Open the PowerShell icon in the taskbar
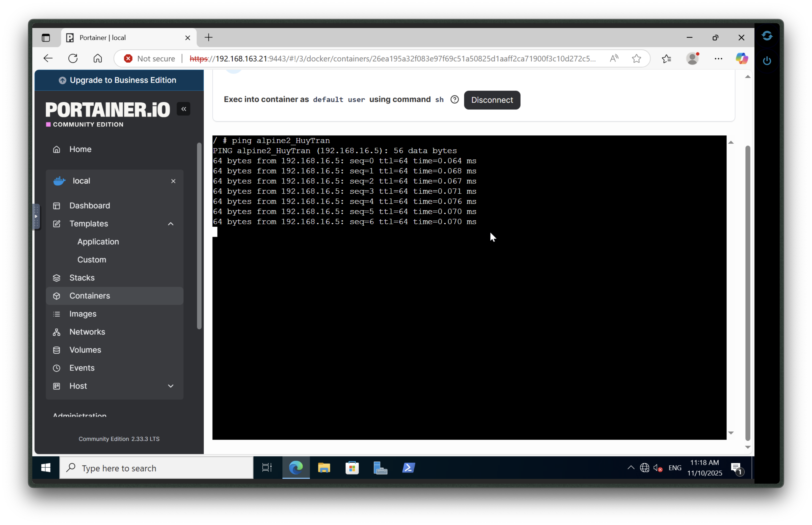 (x=408, y=468)
